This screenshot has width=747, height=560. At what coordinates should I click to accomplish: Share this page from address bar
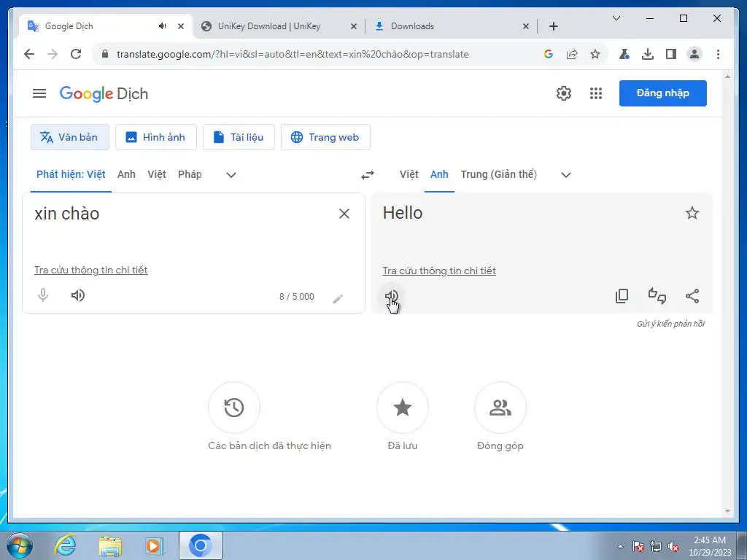coord(572,54)
